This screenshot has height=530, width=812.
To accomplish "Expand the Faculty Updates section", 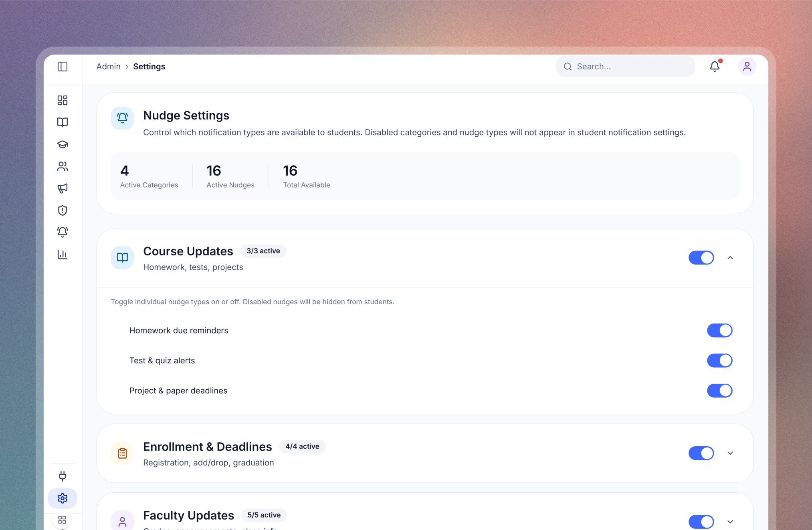I will 730,522.
